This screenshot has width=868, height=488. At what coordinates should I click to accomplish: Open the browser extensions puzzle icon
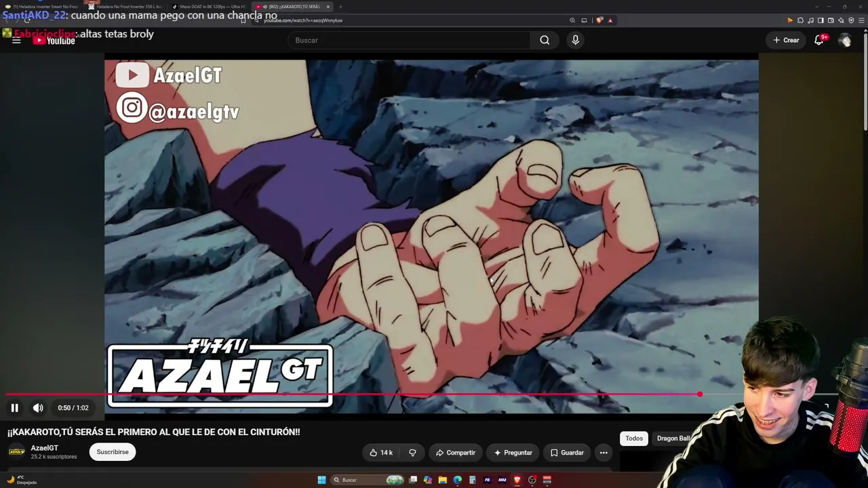tap(800, 20)
